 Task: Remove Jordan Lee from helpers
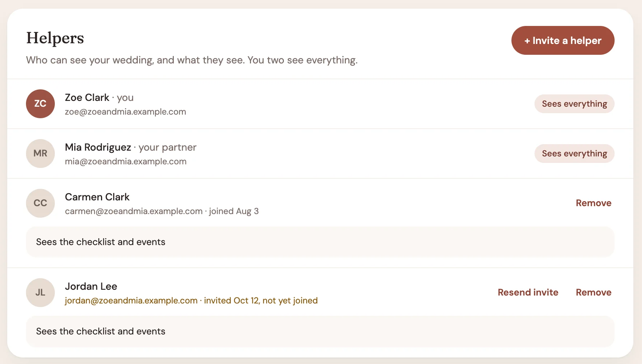pos(593,292)
